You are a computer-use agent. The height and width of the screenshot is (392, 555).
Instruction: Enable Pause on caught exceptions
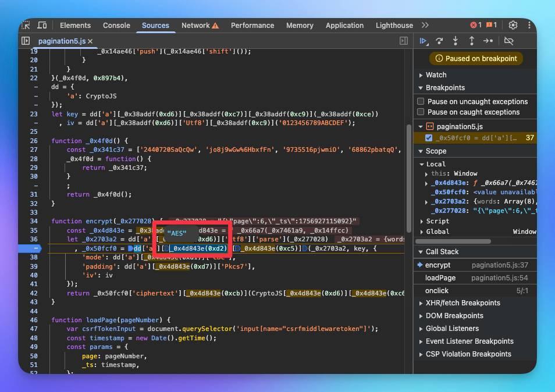pyautogui.click(x=421, y=112)
